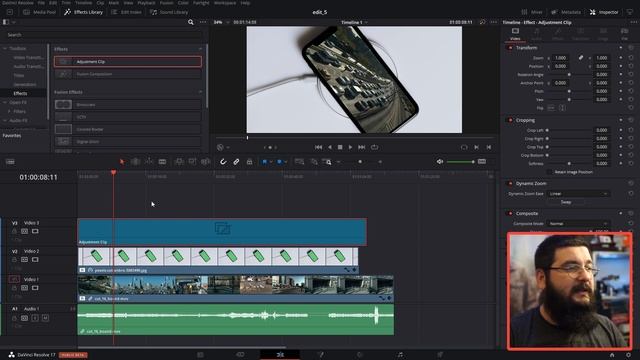The image size is (640, 360).
Task: Click the Flip horizontal icon
Action: coord(551,108)
